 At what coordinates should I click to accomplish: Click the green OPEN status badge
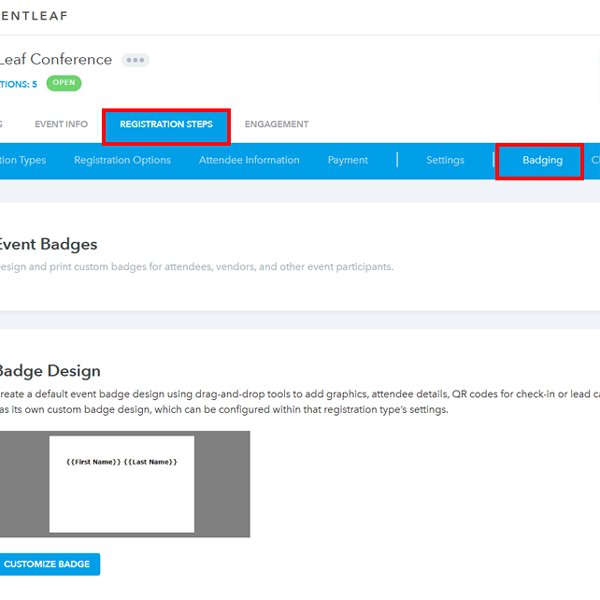tap(64, 83)
